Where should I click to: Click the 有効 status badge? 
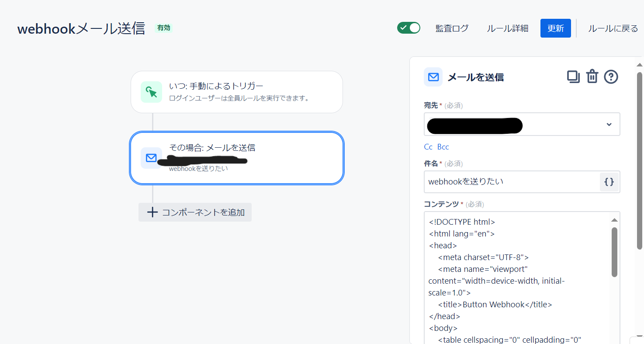click(164, 28)
